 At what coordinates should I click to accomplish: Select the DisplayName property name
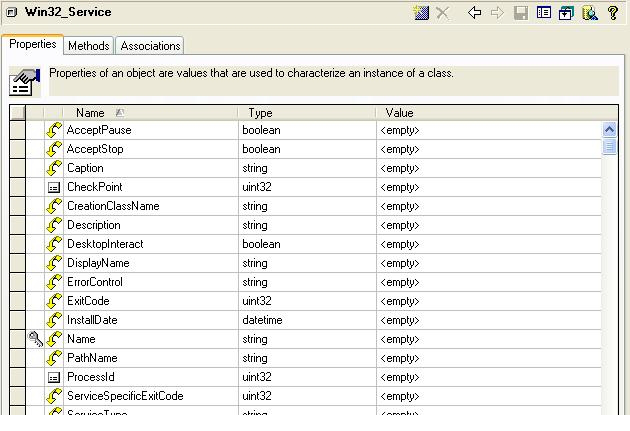(98, 263)
